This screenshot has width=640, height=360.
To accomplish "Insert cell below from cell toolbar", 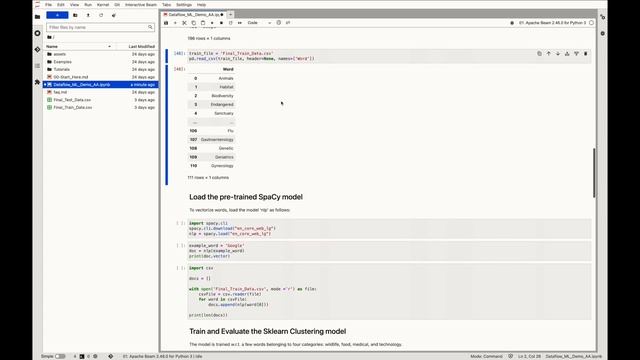I will pos(576,53).
